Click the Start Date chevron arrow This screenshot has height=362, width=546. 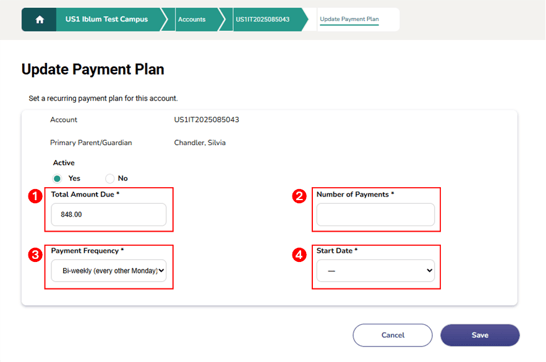(429, 270)
